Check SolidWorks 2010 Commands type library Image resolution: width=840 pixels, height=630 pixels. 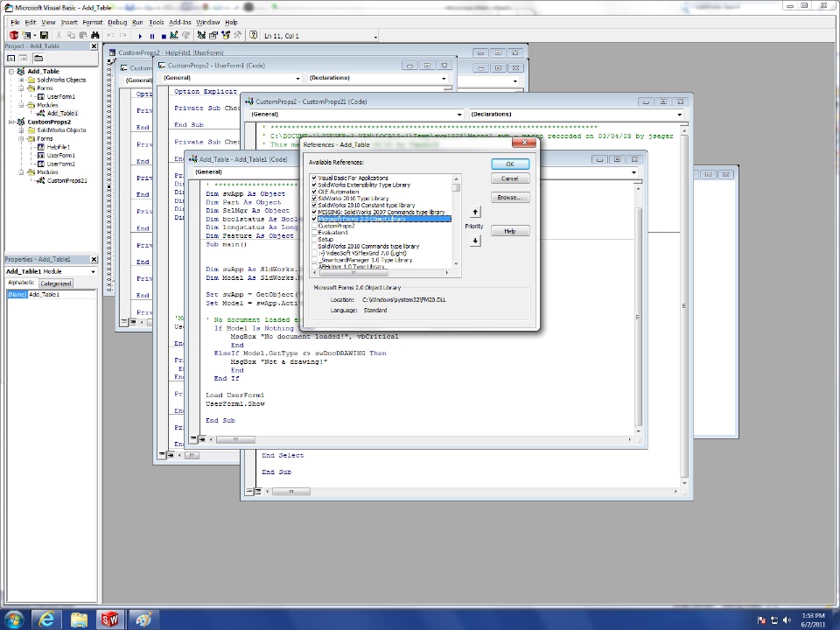point(314,246)
